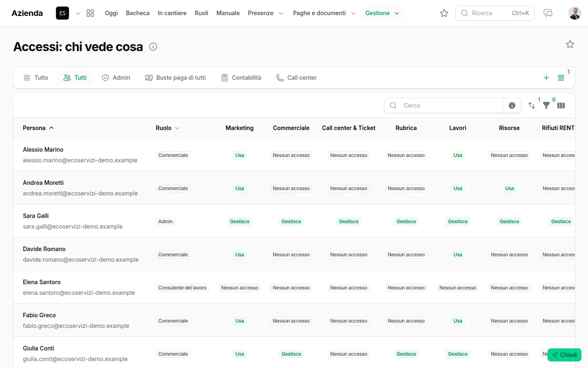Open the user profile avatar

point(575,13)
